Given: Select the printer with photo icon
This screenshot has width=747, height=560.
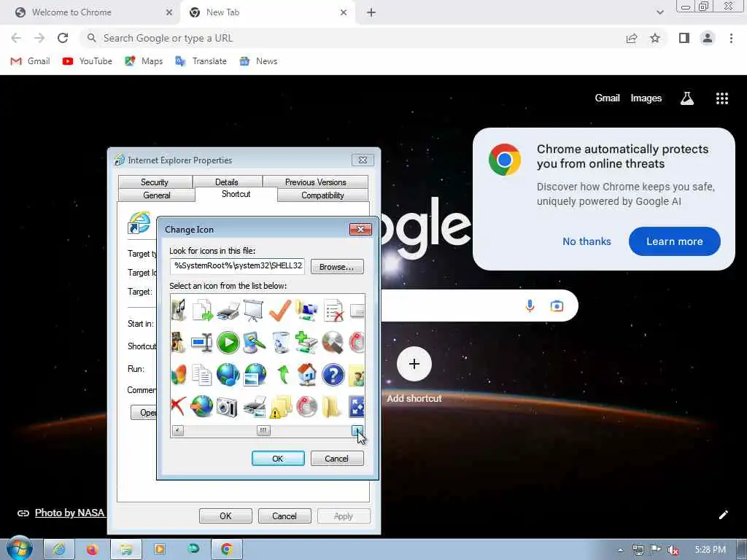Looking at the screenshot, I should coord(255,407).
